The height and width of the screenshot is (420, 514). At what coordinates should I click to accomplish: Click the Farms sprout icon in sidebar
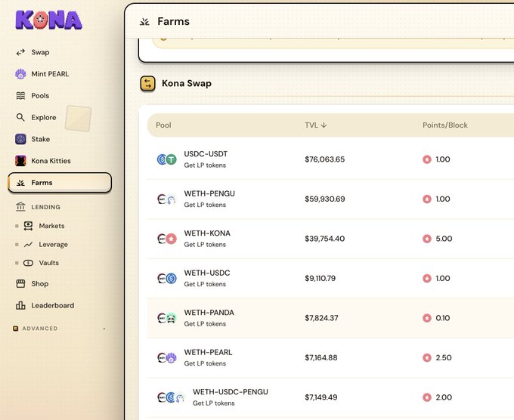(x=20, y=183)
